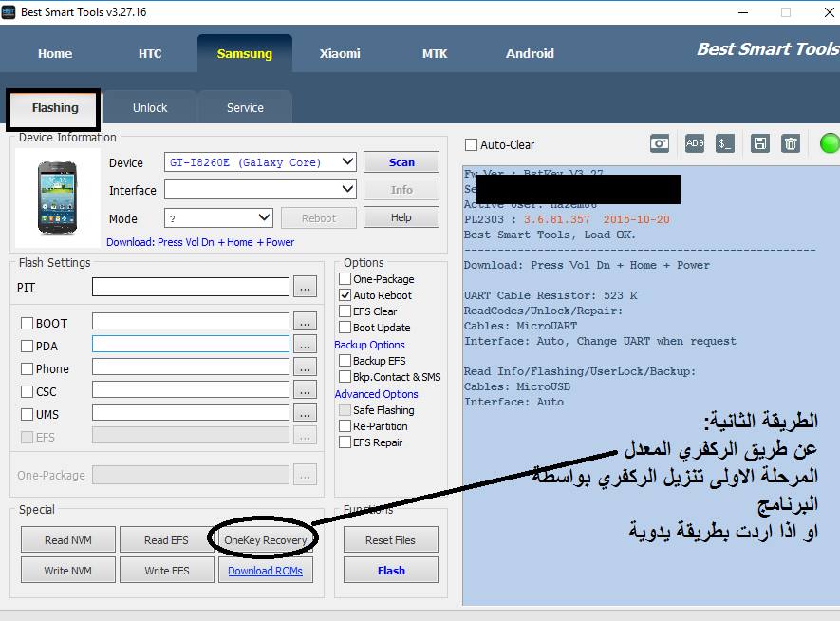Browse for UMS file
Screen dimensions: 840x621
(x=305, y=413)
